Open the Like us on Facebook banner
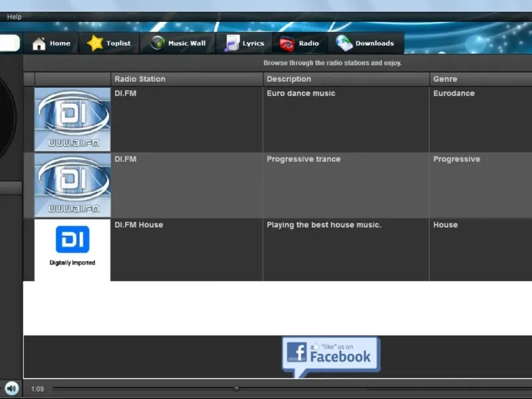The height and width of the screenshot is (399, 532). coord(331,356)
